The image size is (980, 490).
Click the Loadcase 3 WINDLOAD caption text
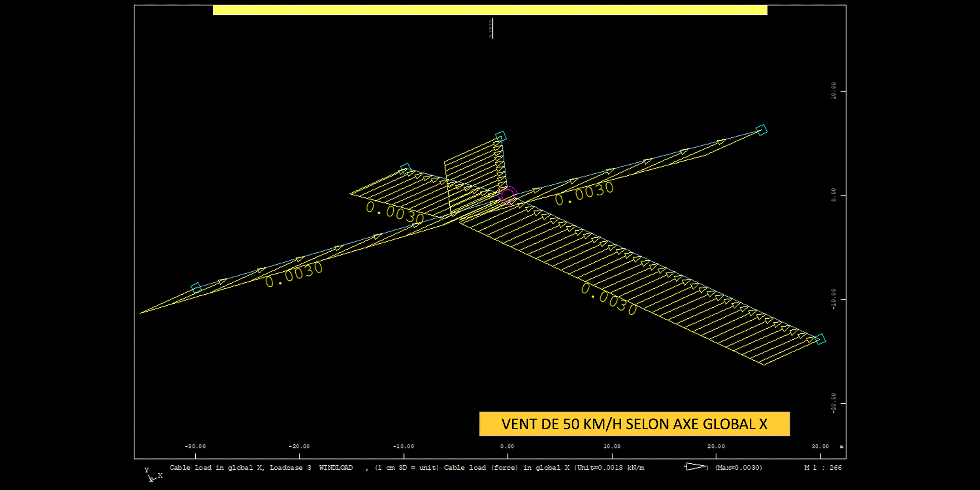311,468
